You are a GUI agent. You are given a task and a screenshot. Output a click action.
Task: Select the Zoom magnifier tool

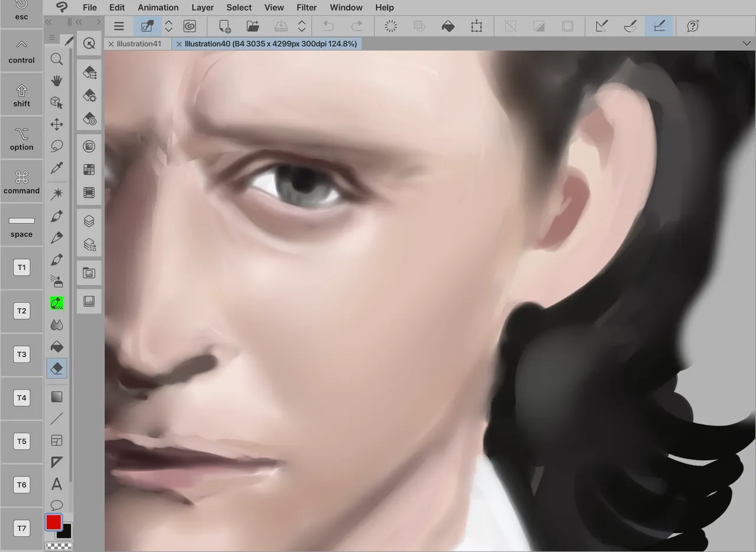pyautogui.click(x=57, y=59)
